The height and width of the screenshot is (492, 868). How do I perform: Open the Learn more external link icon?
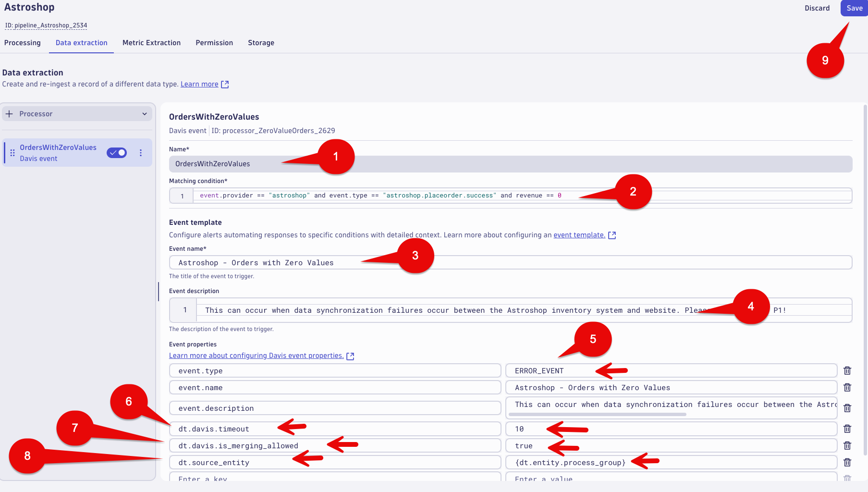pos(225,84)
